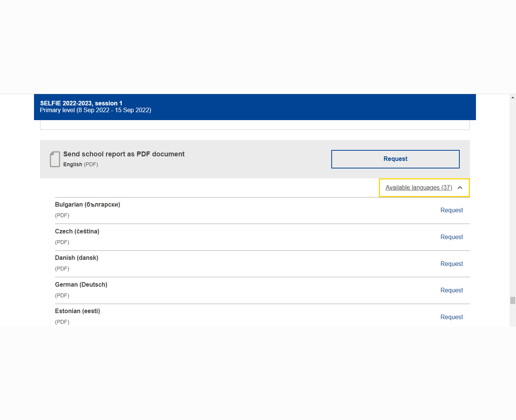
Task: Click the scrollbar up arrow
Action: [x=513, y=97]
